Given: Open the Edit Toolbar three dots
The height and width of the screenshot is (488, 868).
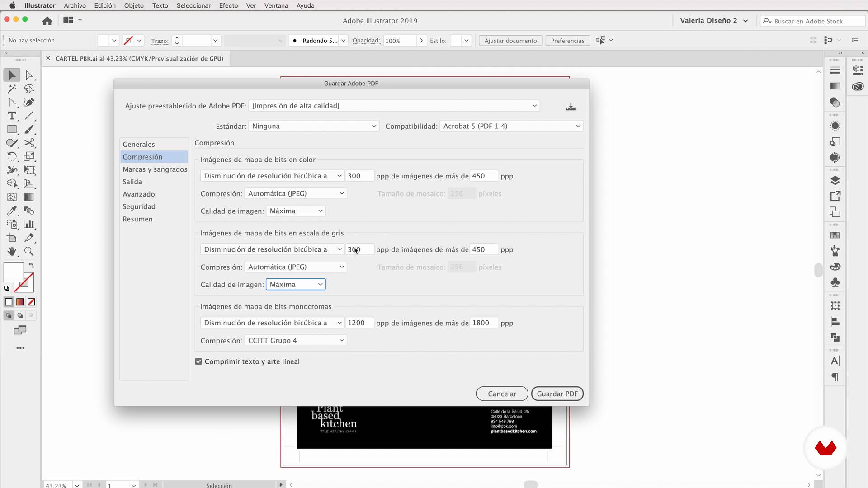Looking at the screenshot, I should [20, 348].
